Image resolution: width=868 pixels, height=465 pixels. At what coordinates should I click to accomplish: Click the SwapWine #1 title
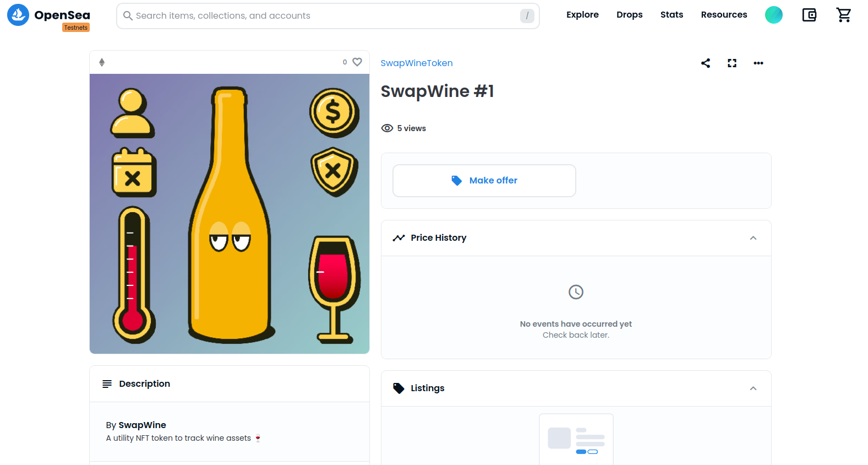(438, 91)
